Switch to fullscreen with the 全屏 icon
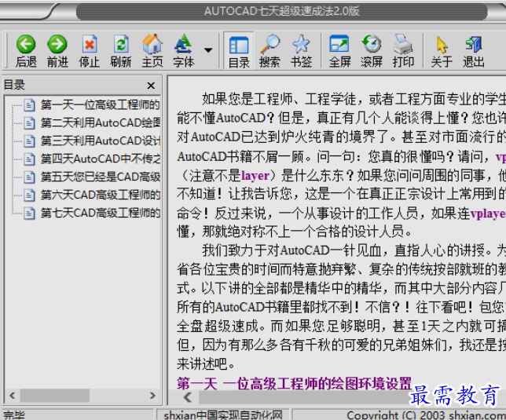 (339, 44)
